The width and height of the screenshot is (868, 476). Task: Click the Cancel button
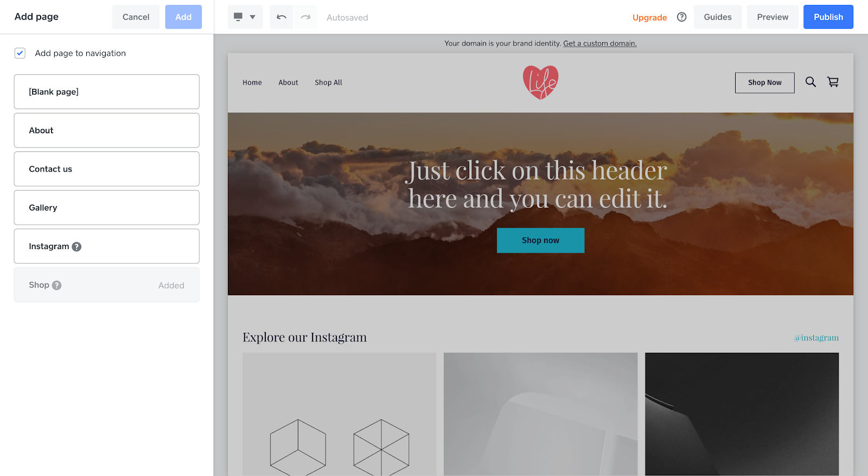[x=136, y=17]
